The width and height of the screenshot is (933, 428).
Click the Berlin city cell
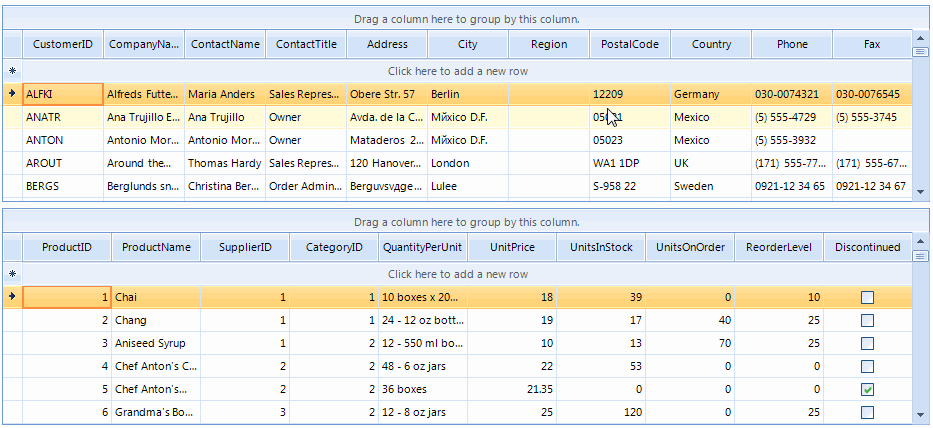pyautogui.click(x=468, y=94)
